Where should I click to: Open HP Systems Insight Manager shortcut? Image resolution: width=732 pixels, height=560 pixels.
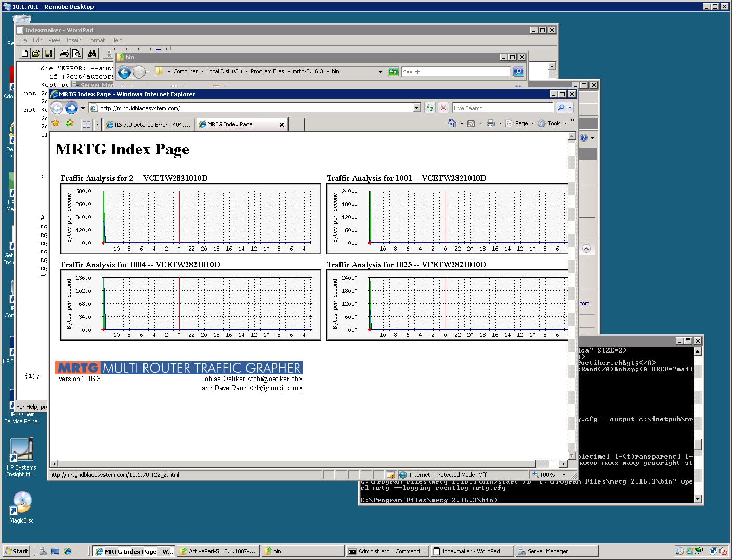point(21,458)
